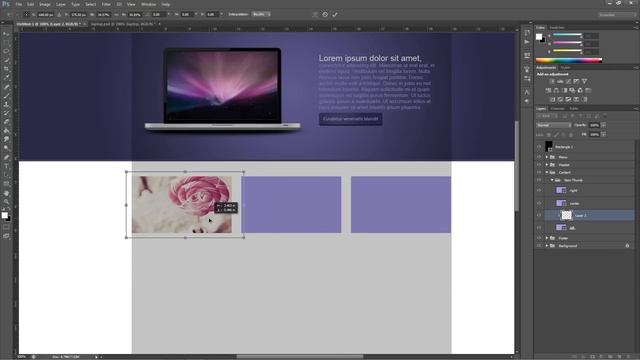The image size is (640, 360).
Task: Click the width W input field
Action: tap(103, 14)
